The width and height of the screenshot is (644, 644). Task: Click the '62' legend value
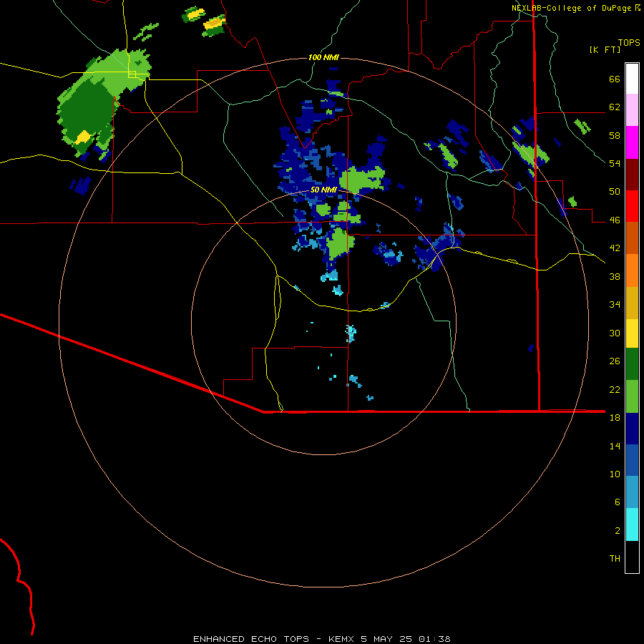615,107
